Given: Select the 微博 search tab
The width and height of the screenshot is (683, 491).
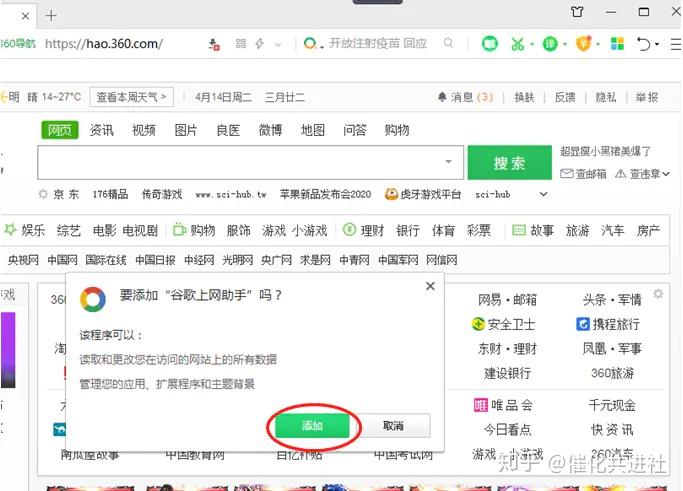Looking at the screenshot, I should pyautogui.click(x=270, y=130).
